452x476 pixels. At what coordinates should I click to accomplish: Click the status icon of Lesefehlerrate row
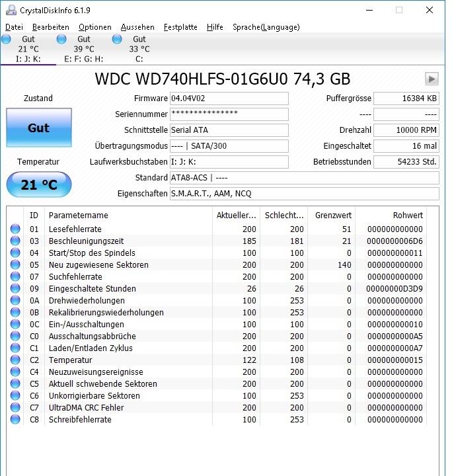(x=15, y=229)
